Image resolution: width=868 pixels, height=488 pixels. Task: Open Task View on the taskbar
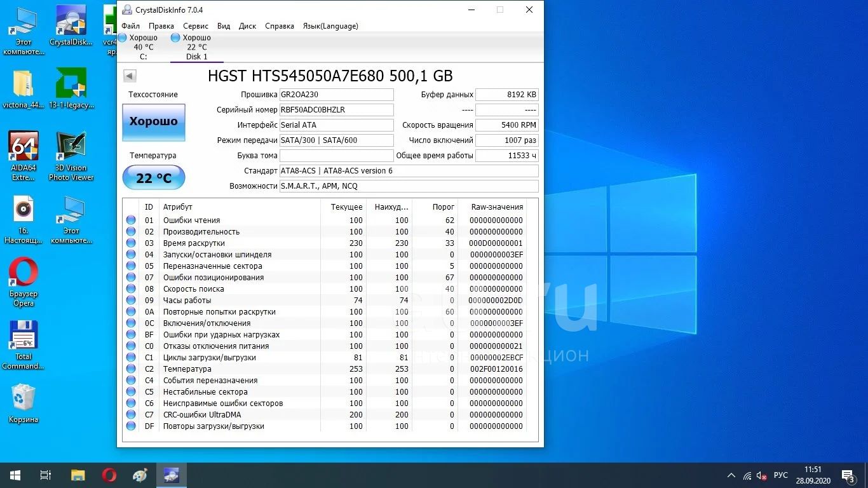tap(46, 475)
